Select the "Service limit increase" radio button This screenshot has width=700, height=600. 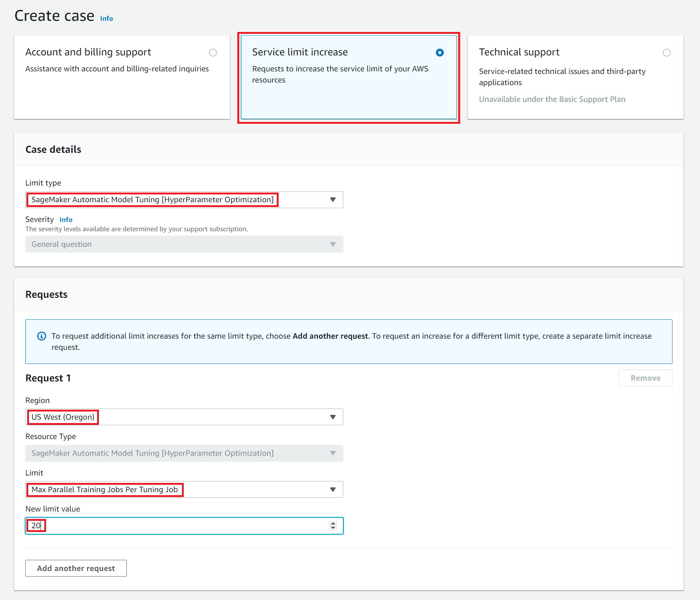[x=439, y=53]
